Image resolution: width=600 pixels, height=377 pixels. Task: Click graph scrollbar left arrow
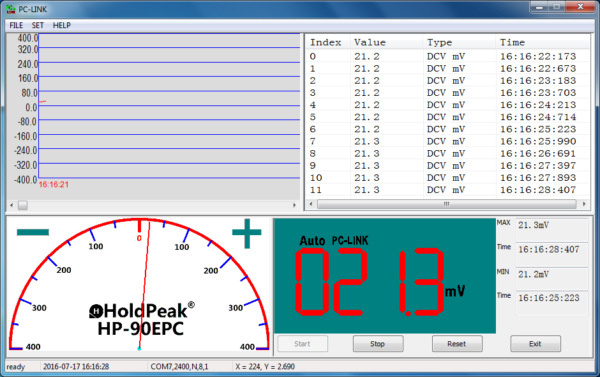point(11,205)
